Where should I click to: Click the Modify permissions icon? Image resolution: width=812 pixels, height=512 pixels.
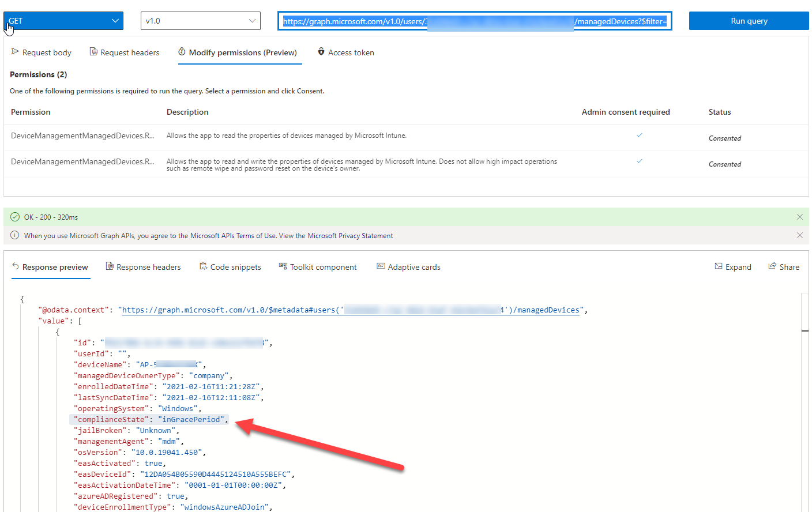(x=182, y=52)
